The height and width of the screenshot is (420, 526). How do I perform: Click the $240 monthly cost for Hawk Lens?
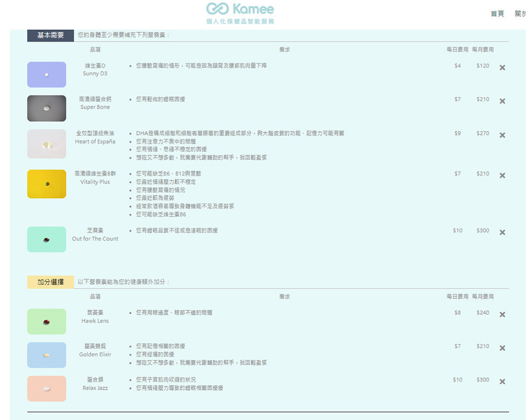click(483, 312)
